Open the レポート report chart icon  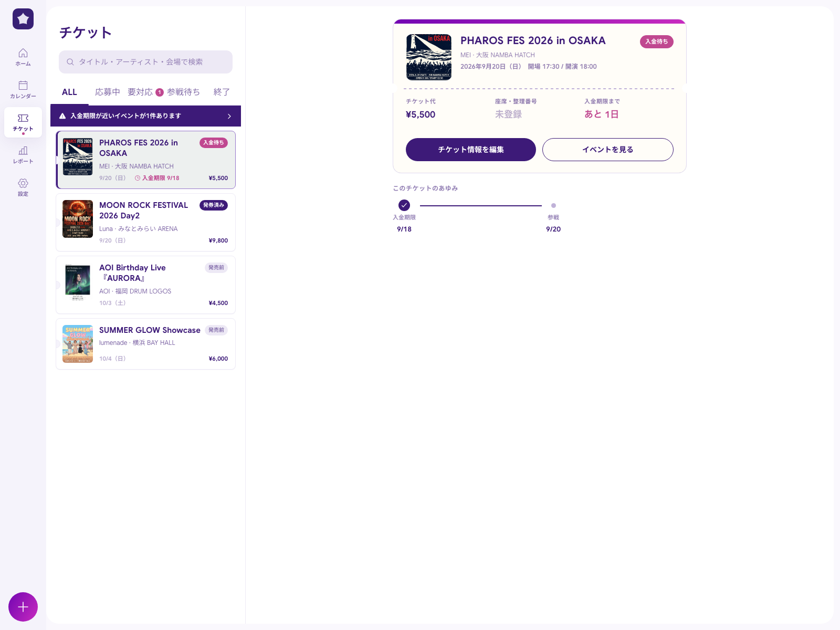(23, 151)
